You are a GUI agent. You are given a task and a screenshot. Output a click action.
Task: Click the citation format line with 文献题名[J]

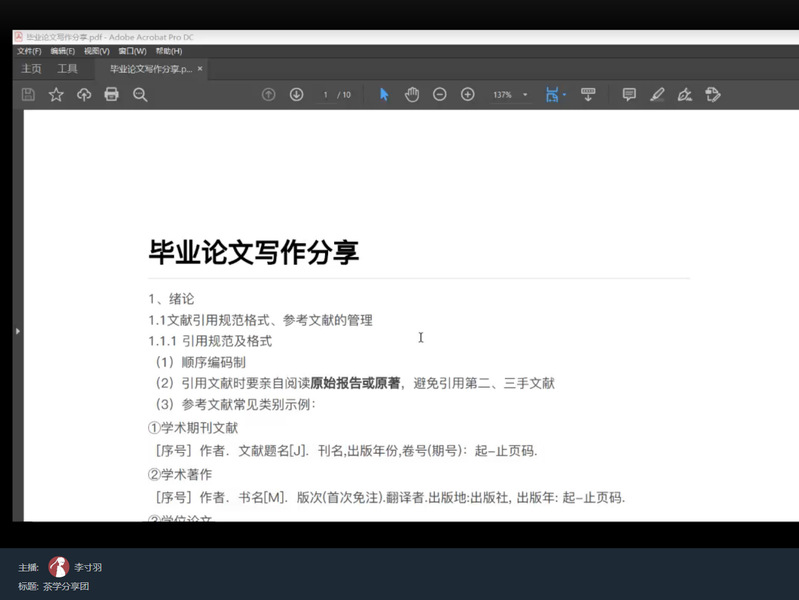[x=347, y=451]
